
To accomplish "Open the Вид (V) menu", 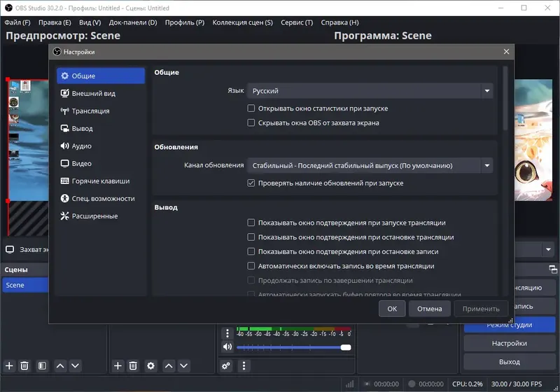I will 90,22.
